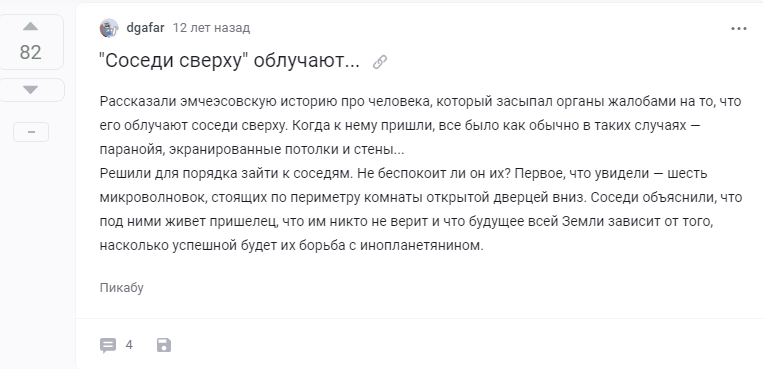Open comments via the speech bubble icon

pos(108,346)
